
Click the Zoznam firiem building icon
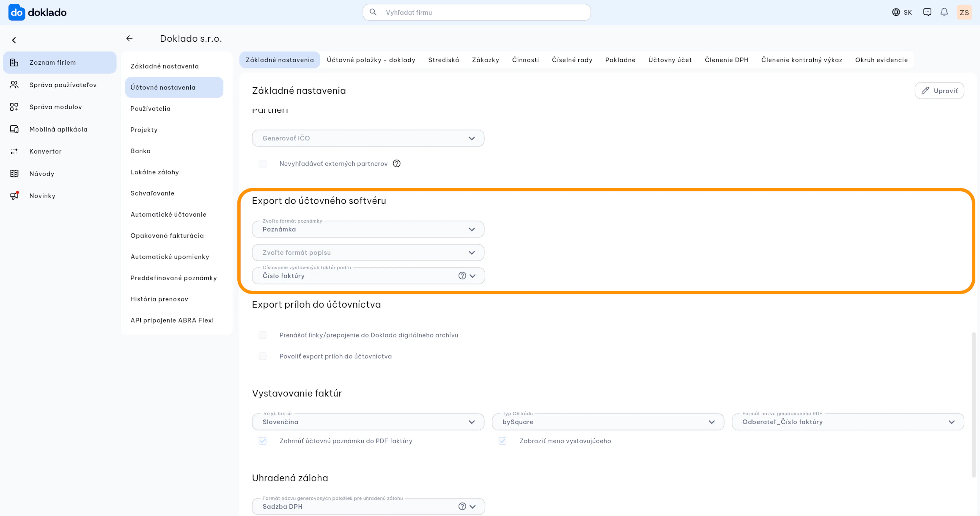pos(14,62)
